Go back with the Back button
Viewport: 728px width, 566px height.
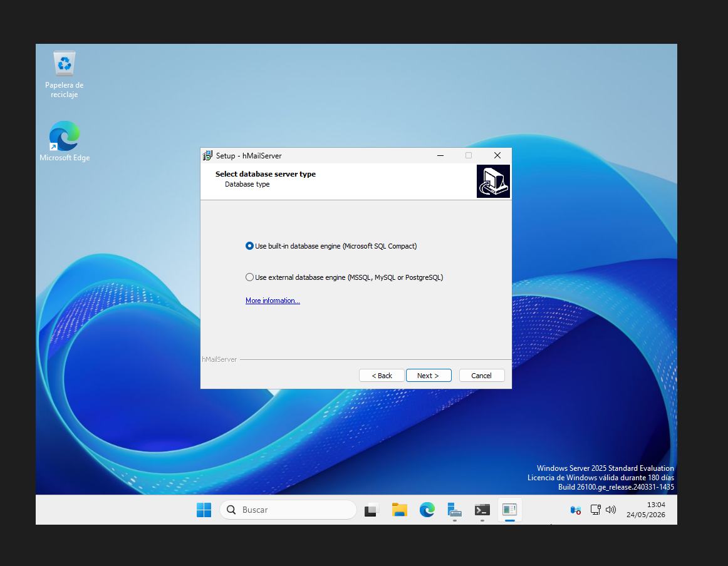click(x=382, y=375)
